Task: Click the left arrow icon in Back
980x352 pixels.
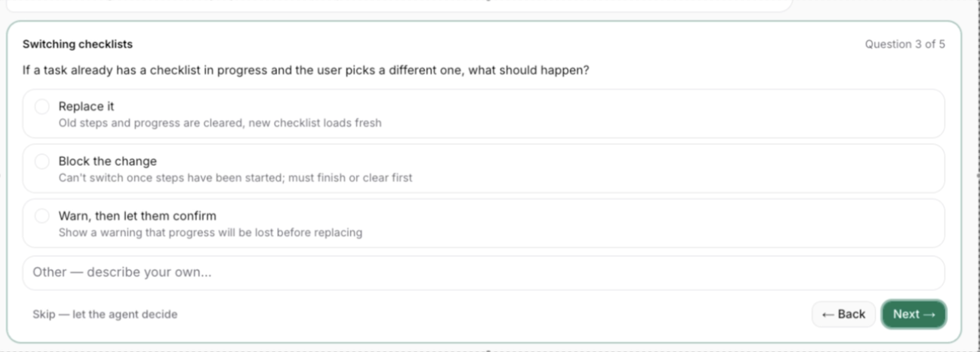Action: click(x=828, y=315)
